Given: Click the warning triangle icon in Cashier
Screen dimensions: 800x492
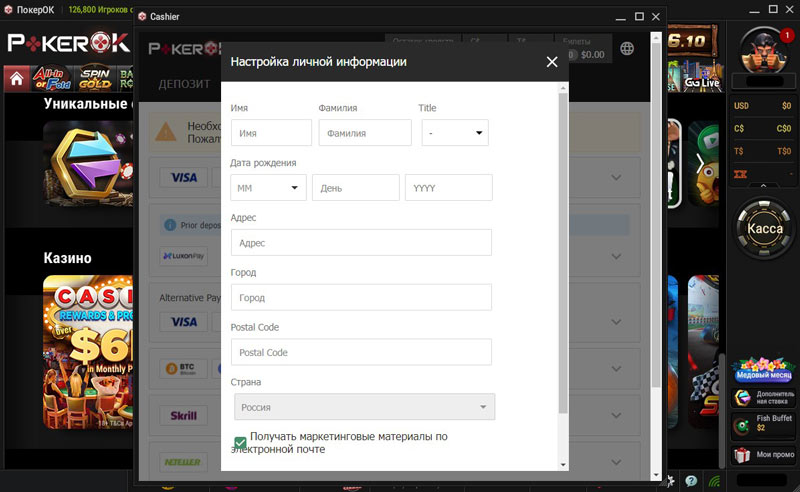Looking at the screenshot, I should click(165, 132).
